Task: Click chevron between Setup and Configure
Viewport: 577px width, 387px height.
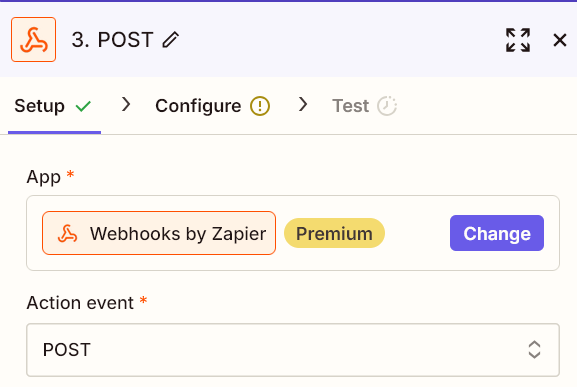Action: click(x=126, y=104)
